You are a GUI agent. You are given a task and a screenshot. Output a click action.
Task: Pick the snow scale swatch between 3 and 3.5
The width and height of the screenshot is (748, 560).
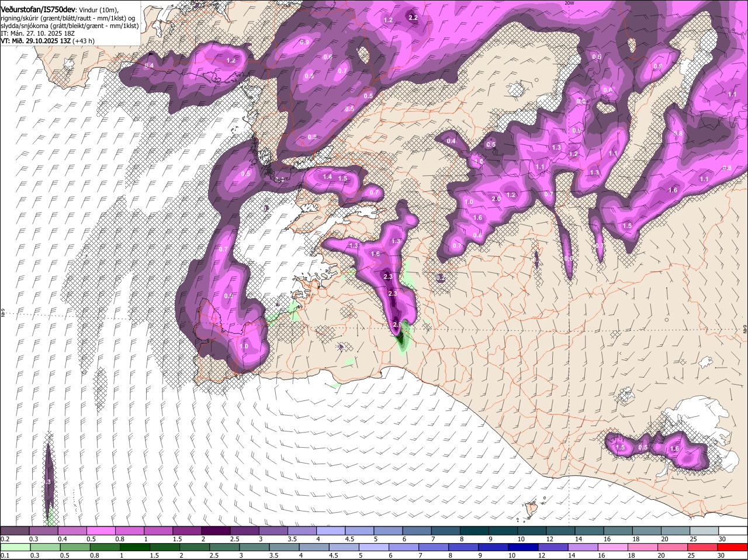(275, 530)
